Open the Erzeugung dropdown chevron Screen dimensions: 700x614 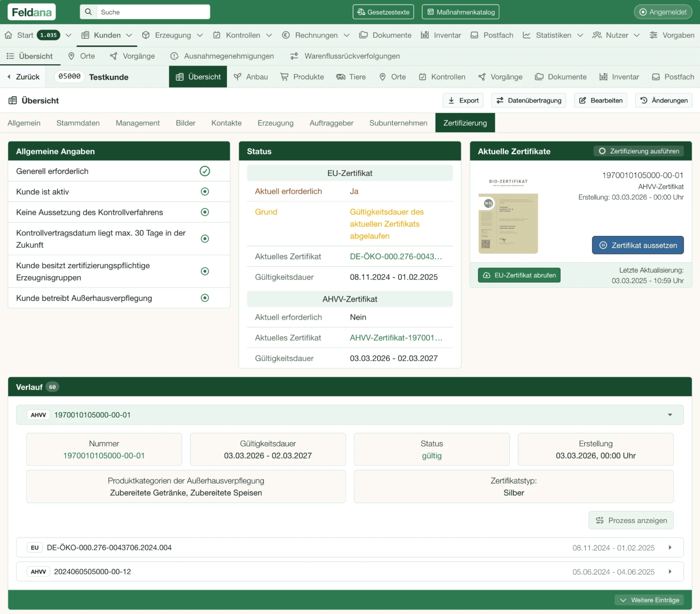click(x=200, y=35)
